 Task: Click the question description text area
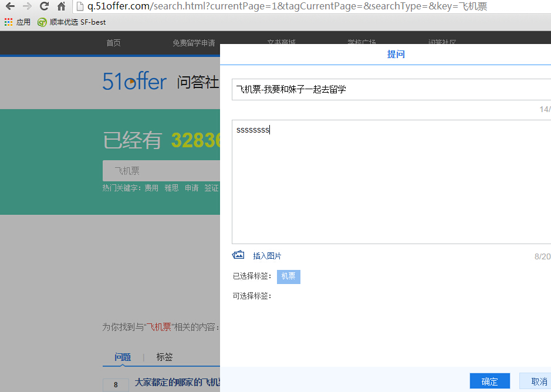click(391, 182)
